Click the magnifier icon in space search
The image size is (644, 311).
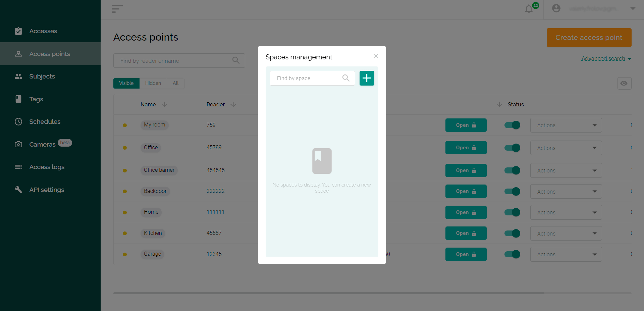click(x=346, y=78)
